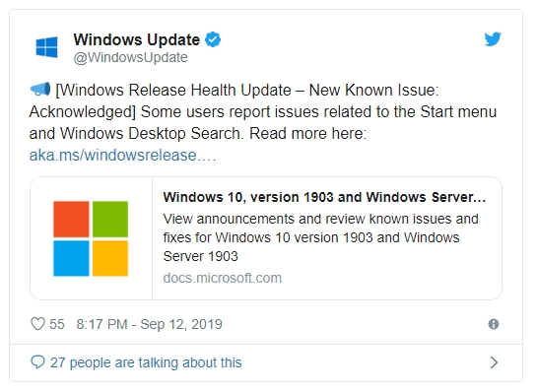Image resolution: width=537 pixels, height=392 pixels.
Task: Click the Twitter bird logo icon
Action: click(493, 38)
